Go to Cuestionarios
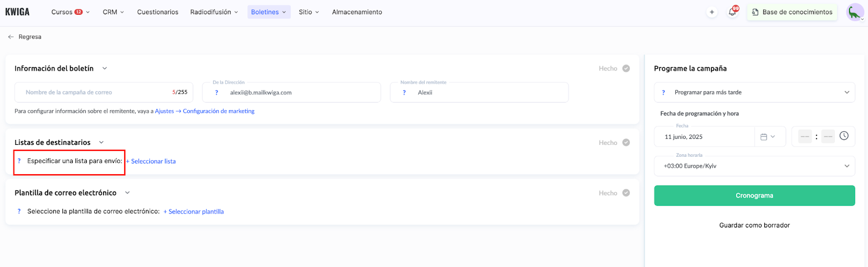Viewport: 868px width, 267px height. click(x=158, y=12)
